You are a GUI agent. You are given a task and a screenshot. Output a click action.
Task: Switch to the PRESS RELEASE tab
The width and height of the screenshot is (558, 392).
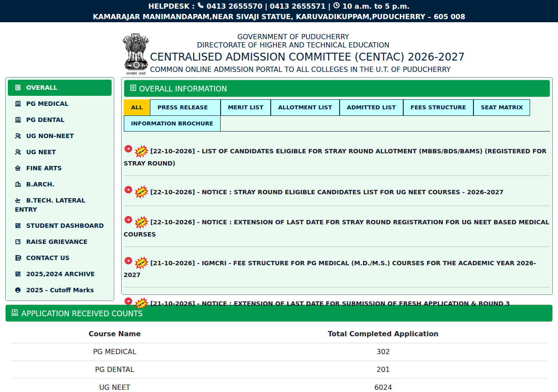point(185,108)
